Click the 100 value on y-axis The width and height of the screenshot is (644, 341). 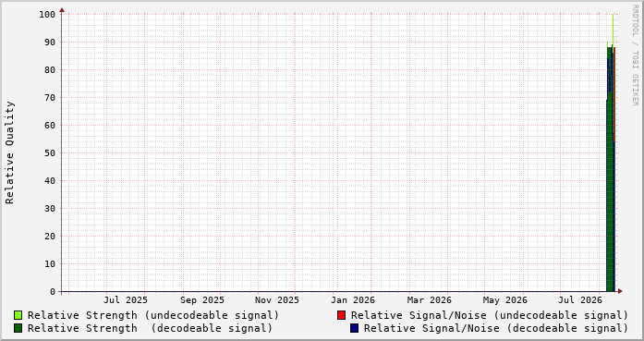pos(47,15)
